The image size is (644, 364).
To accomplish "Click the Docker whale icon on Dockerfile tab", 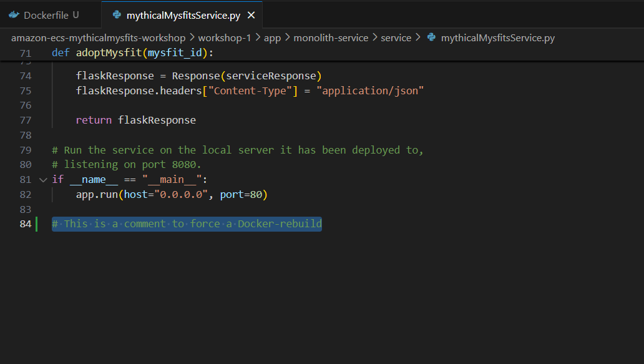I will [x=14, y=15].
